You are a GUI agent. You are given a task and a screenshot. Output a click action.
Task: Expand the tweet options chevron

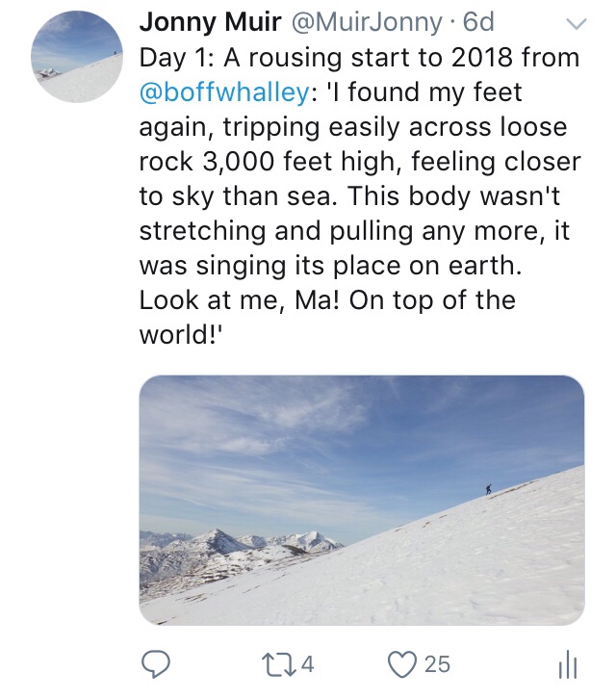[x=577, y=23]
